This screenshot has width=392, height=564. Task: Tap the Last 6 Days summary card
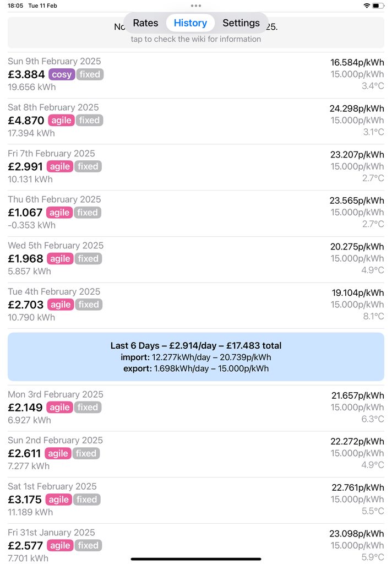coord(196,357)
